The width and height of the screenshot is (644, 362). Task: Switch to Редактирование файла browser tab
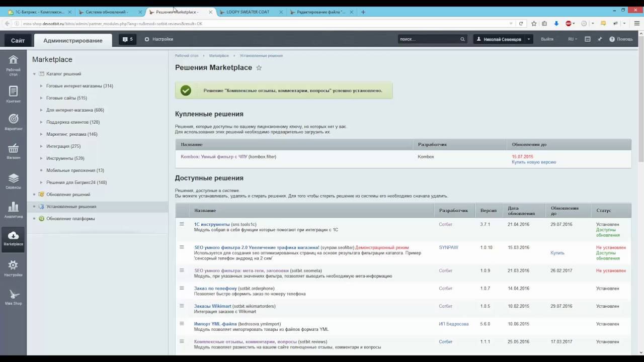coord(321,12)
